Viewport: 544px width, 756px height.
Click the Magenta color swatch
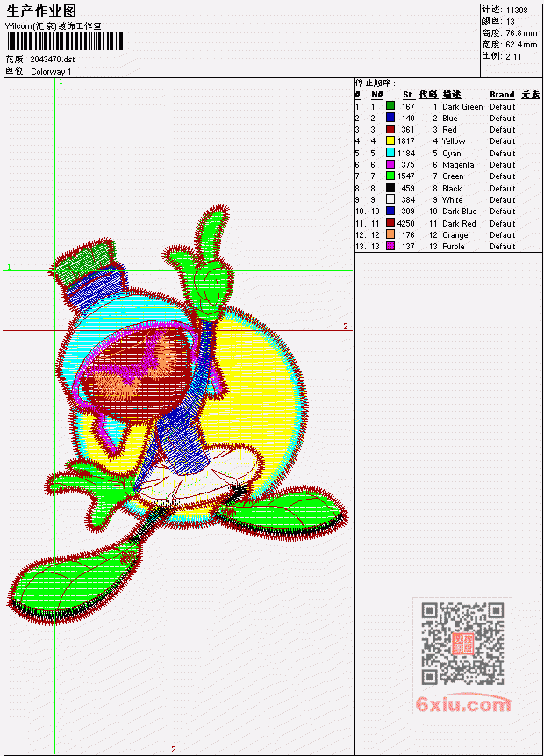(x=390, y=164)
